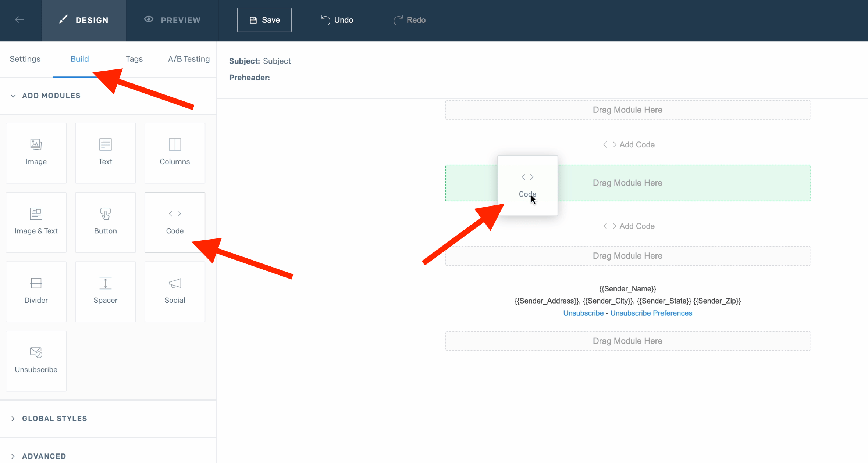Select the Columns module
The height and width of the screenshot is (463, 868).
(x=175, y=153)
